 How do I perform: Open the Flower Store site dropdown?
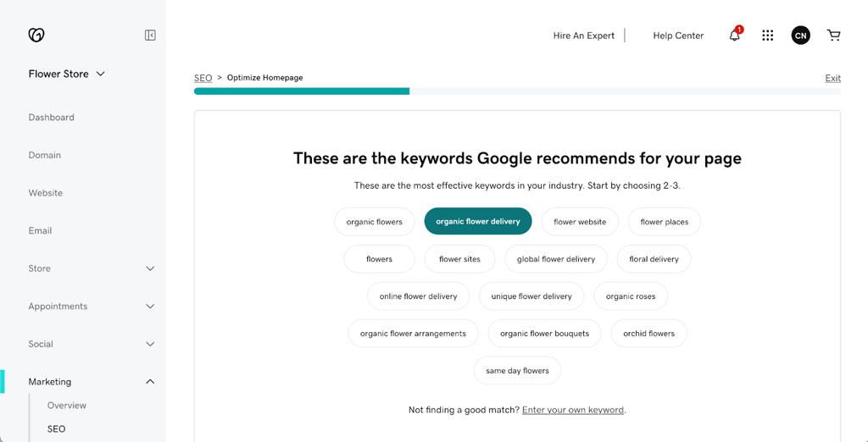tap(66, 74)
